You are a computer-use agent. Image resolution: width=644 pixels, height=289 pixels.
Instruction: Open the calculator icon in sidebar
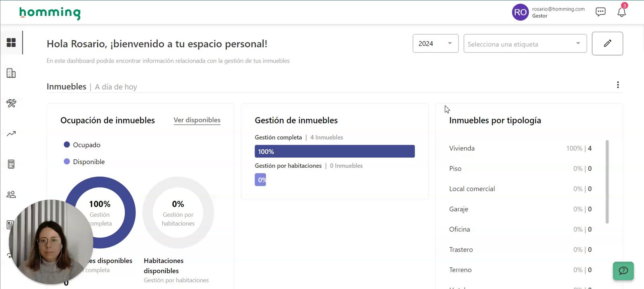tap(11, 164)
